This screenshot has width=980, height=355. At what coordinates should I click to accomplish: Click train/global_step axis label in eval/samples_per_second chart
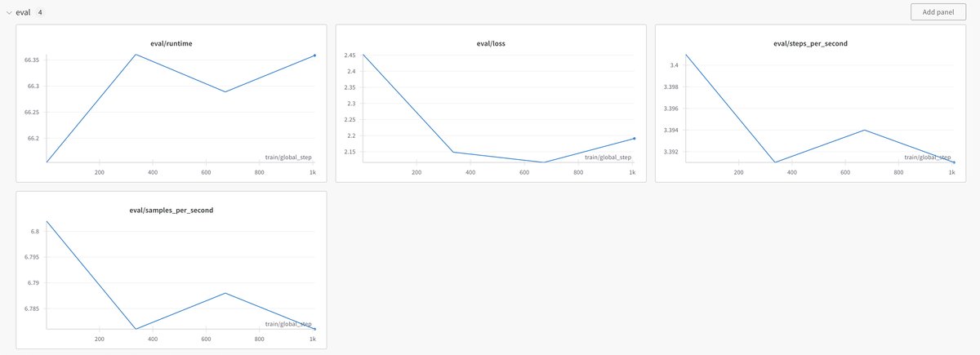pyautogui.click(x=288, y=324)
